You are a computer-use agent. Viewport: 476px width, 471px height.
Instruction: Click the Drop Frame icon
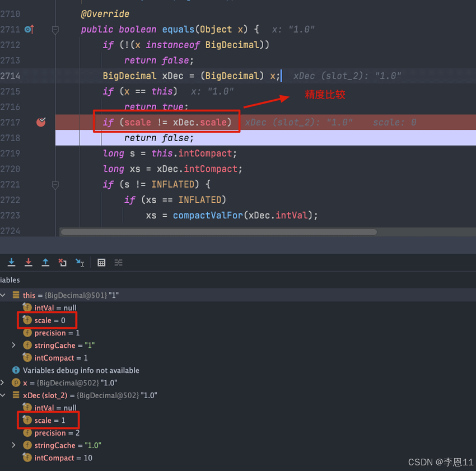62,262
